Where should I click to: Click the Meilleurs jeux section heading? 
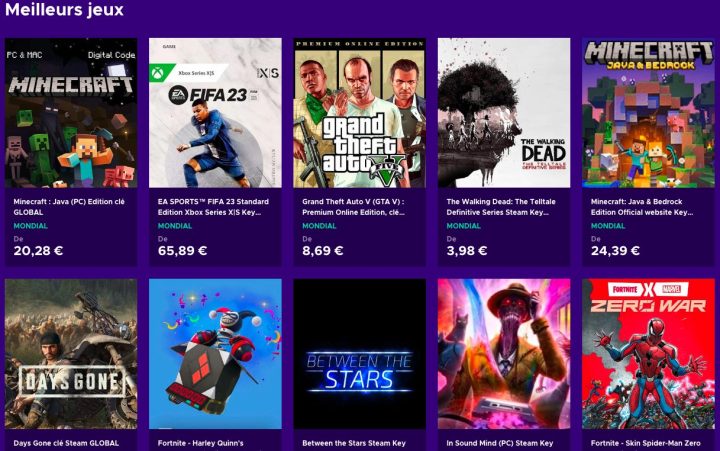[65, 11]
